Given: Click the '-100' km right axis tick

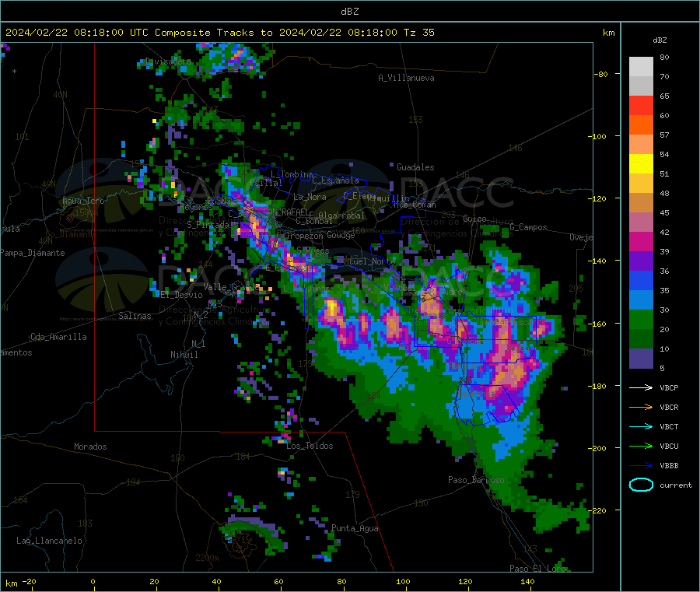Looking at the screenshot, I should (598, 136).
